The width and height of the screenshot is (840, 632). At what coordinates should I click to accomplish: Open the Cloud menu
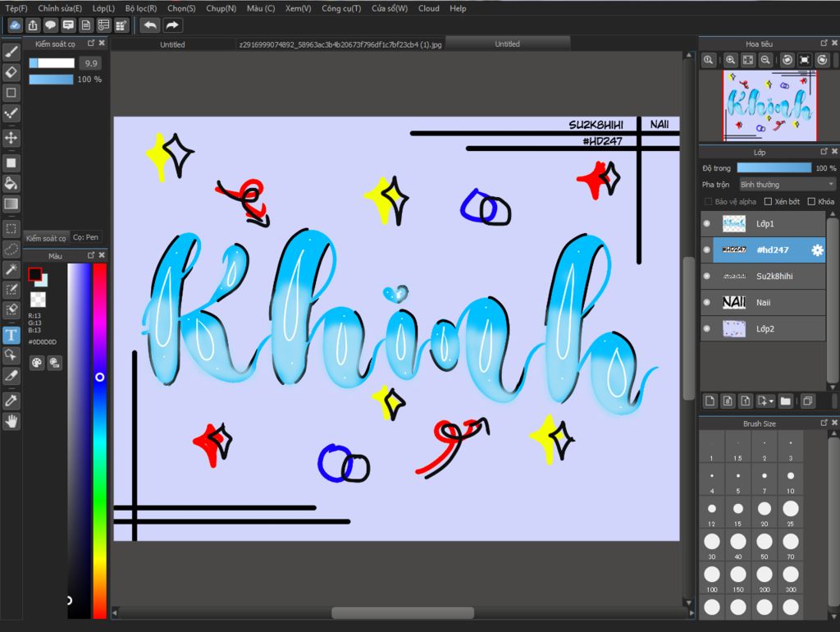[x=428, y=8]
